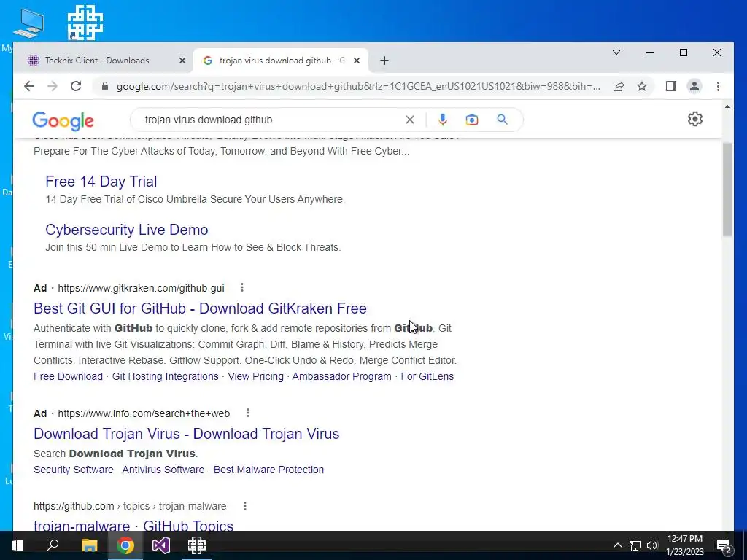This screenshot has height=560, width=747.
Task: Open Best Malware Protection sitelink
Action: click(268, 470)
